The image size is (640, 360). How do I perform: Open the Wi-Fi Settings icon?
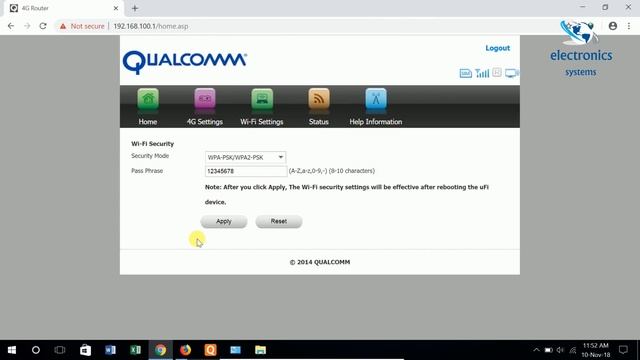click(x=262, y=99)
